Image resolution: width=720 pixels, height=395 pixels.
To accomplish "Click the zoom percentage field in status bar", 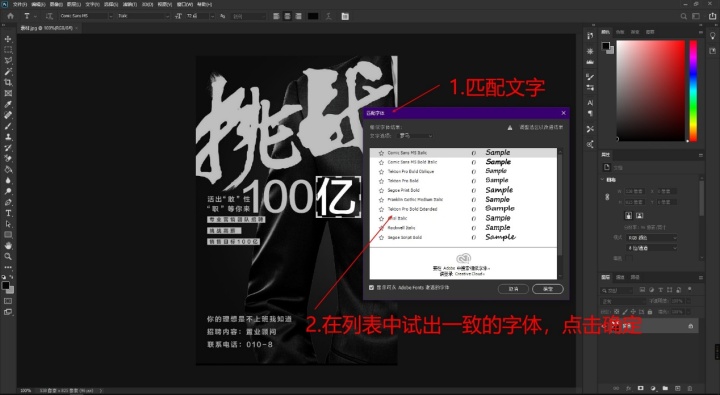I will 26,390.
